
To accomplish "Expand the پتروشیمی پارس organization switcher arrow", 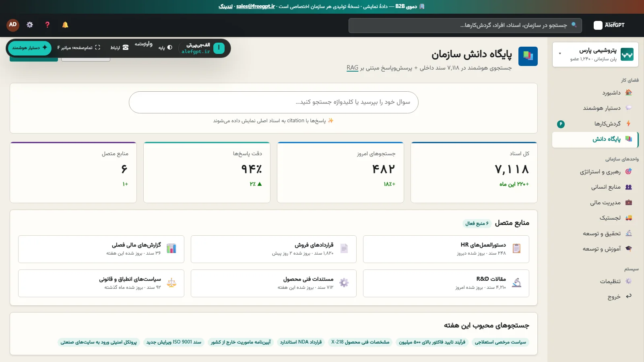I will (x=560, y=53).
